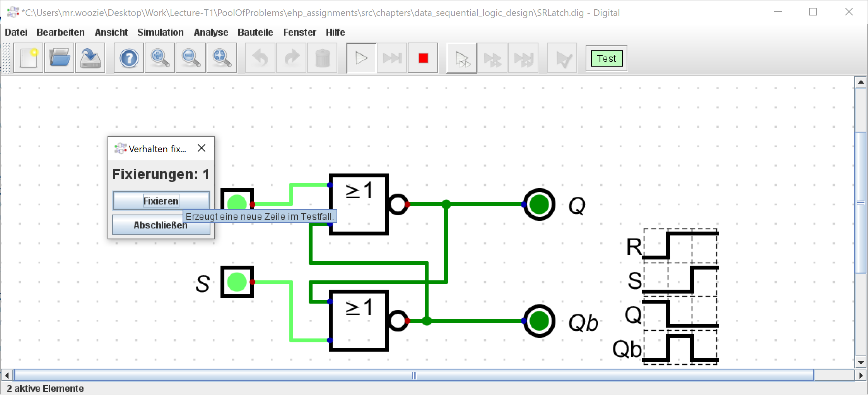Zoom in with the plus magnifier
Image resolution: width=868 pixels, height=395 pixels.
click(x=160, y=58)
